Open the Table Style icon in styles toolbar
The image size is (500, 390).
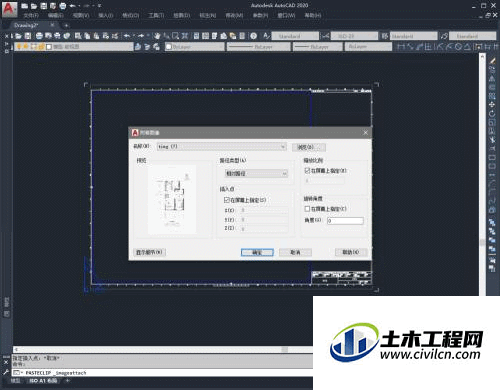coord(385,36)
